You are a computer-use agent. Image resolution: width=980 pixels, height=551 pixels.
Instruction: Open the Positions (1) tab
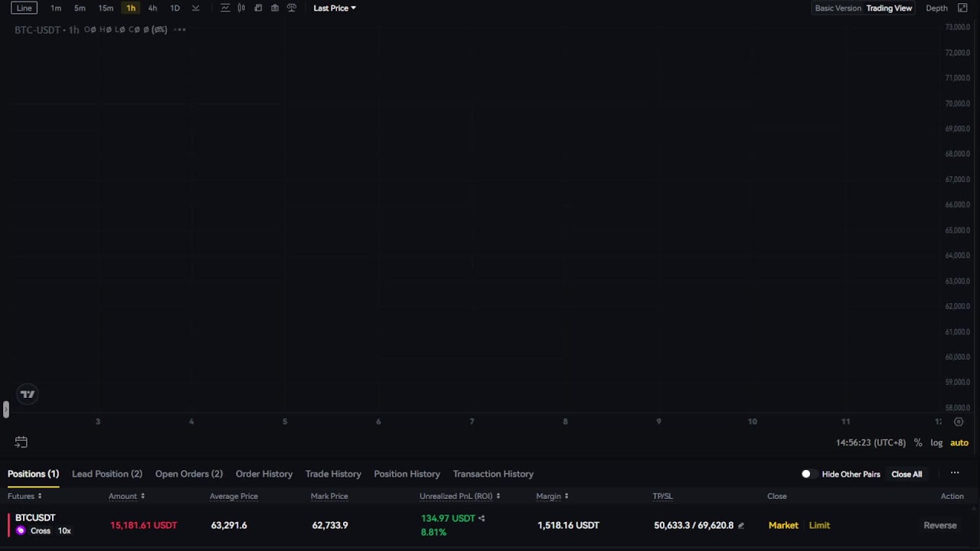33,474
